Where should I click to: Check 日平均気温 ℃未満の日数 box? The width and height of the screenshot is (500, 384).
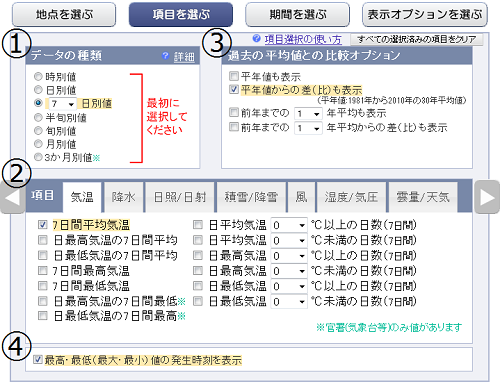coord(198,240)
